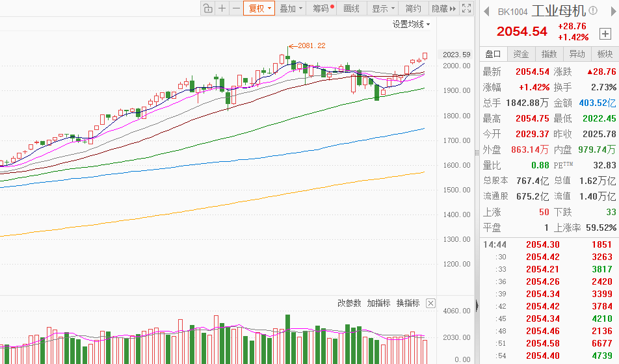Expand the 叠加 dropdown menu
This screenshot has height=364, width=619.
tap(291, 8)
